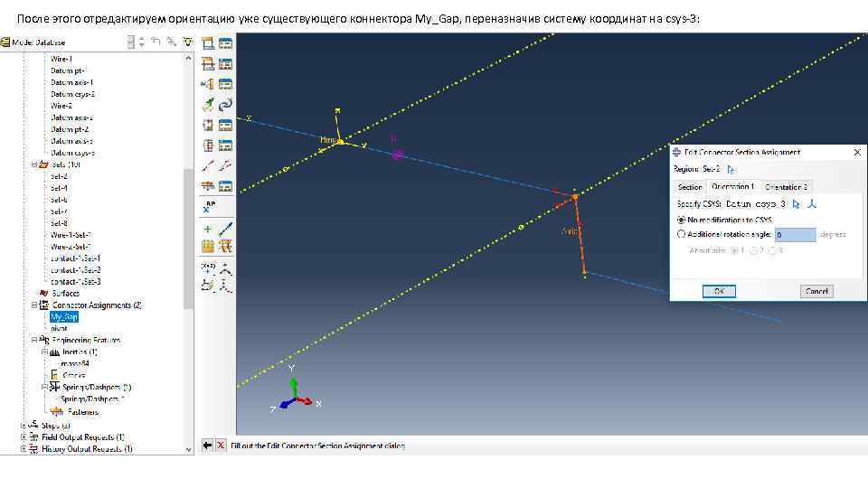Screen dimensions: 868x488
Task: Open the Connector Assignment Manager icon
Action: (x=225, y=186)
